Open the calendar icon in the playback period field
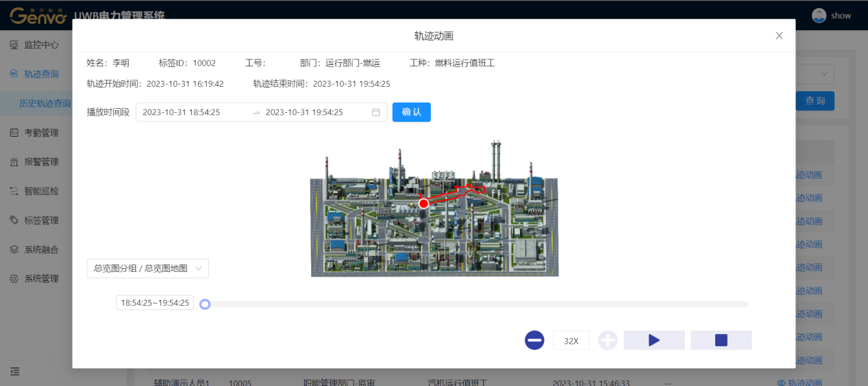The width and height of the screenshot is (868, 386). pyautogui.click(x=376, y=112)
